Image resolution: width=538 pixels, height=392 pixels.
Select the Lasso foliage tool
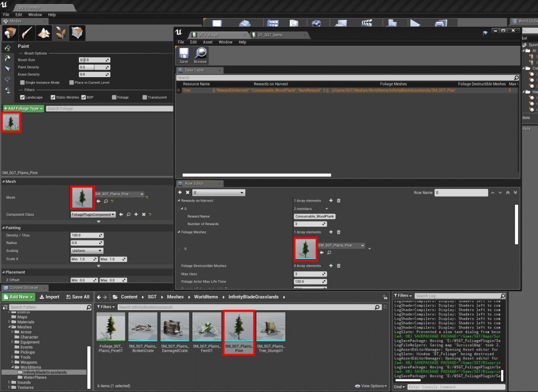(x=7, y=79)
